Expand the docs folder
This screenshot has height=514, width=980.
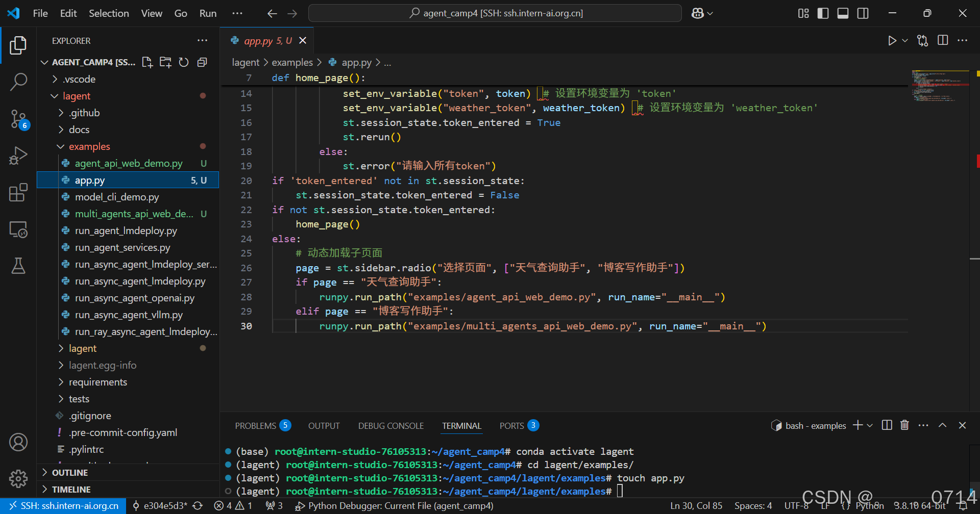point(128,130)
